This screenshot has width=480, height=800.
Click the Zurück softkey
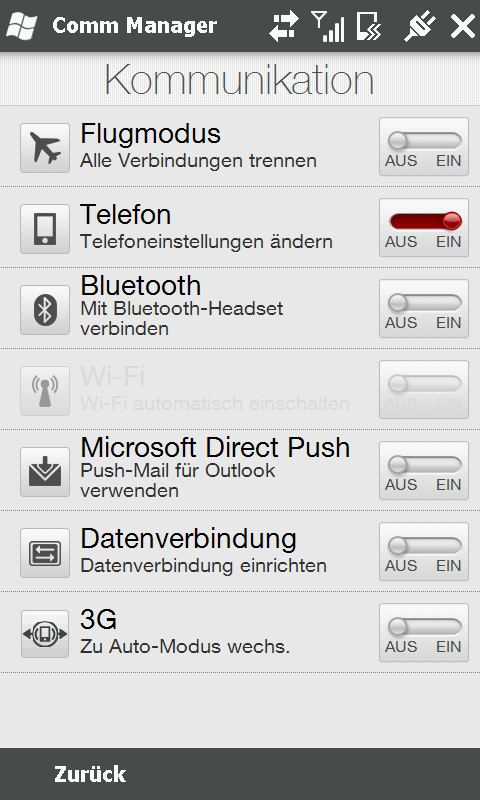tap(90, 774)
